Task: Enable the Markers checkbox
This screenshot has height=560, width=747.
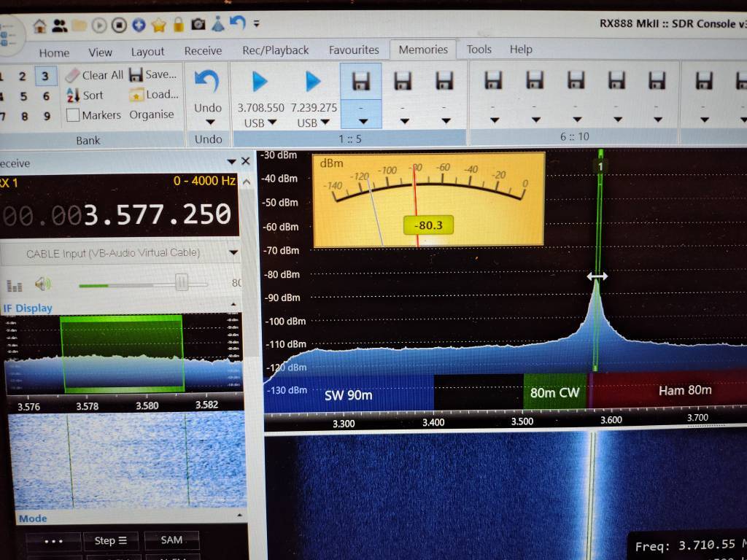Action: (73, 115)
